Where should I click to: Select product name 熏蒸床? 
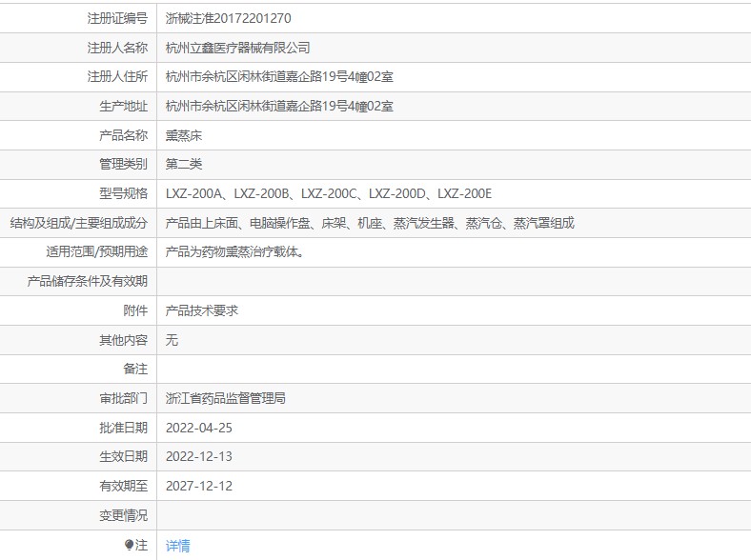click(184, 135)
